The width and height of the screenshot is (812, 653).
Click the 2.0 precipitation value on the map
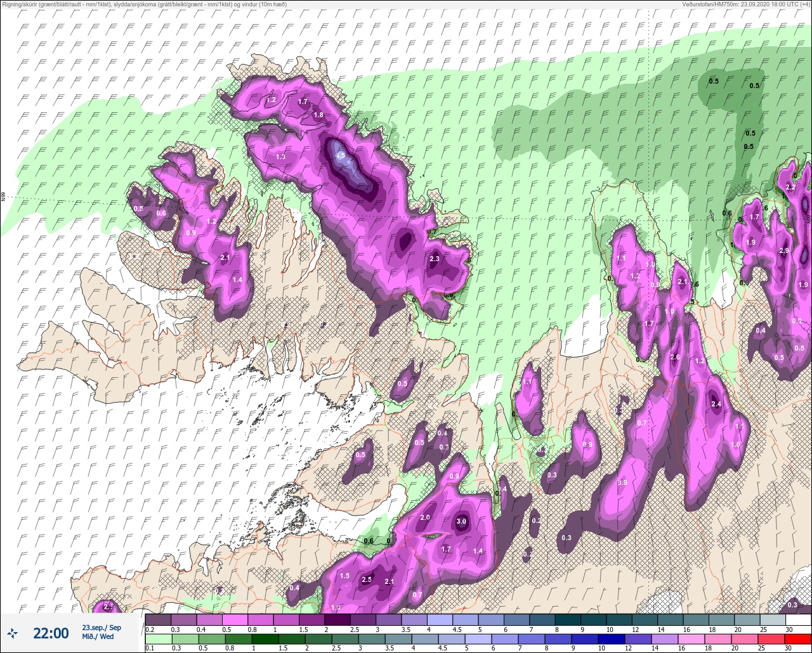(x=425, y=517)
